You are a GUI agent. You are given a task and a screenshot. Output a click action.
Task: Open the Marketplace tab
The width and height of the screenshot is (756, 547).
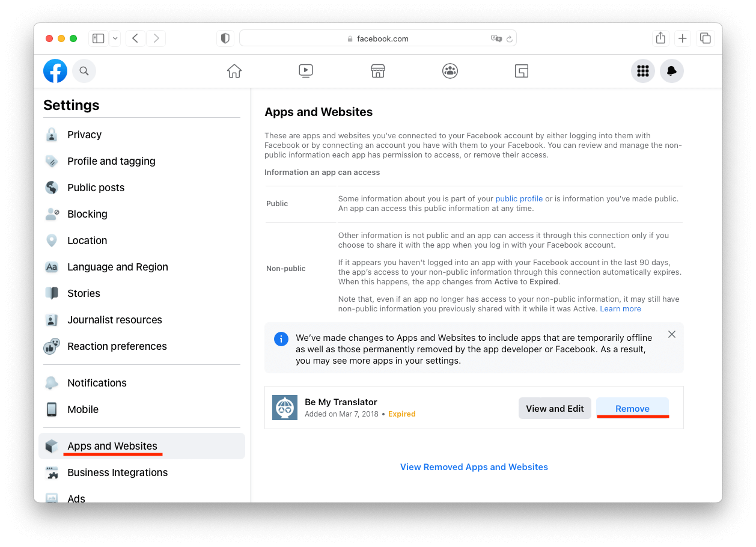[x=377, y=71]
